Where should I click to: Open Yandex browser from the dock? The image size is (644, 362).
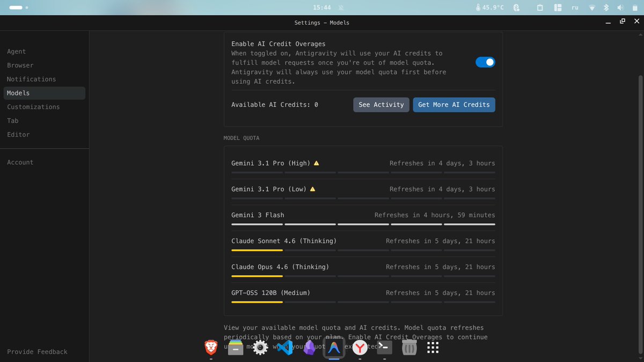[360, 348]
